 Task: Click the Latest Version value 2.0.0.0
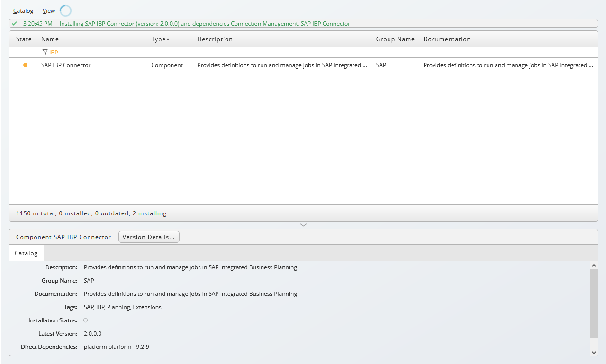click(x=92, y=334)
